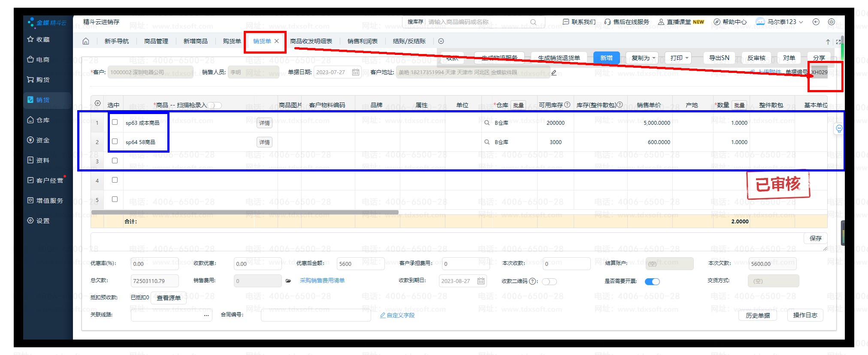Expand the 复制为 dropdown

pos(643,58)
